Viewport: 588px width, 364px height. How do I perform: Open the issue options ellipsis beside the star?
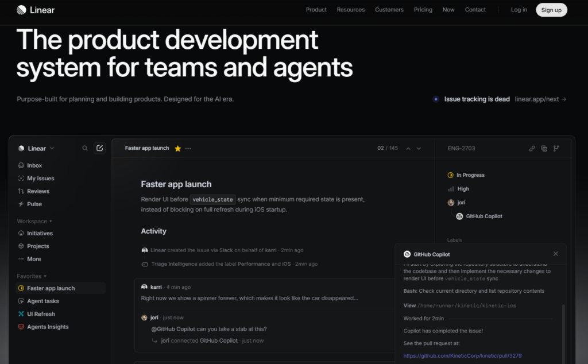tap(188, 149)
